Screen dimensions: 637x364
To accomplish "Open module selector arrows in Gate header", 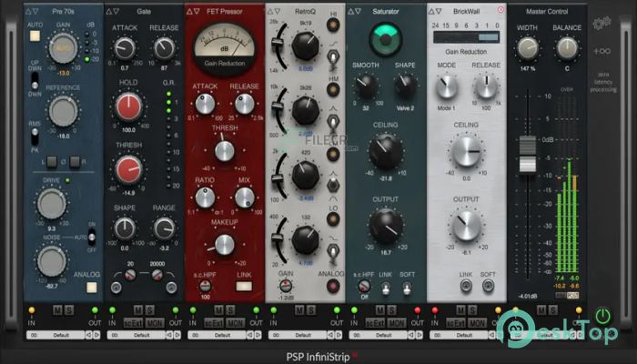I will (113, 11).
